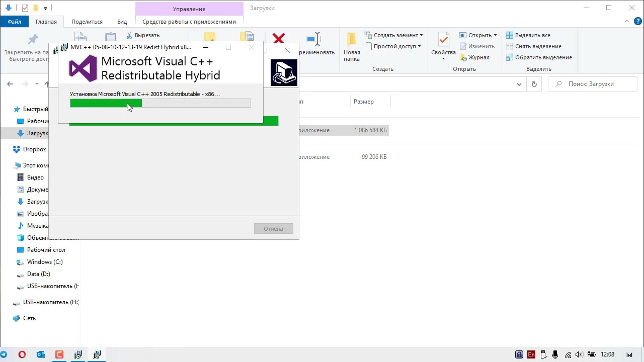Click the Quick Access toolbar folder icon
This screenshot has width=644, height=362.
tap(36, 8)
